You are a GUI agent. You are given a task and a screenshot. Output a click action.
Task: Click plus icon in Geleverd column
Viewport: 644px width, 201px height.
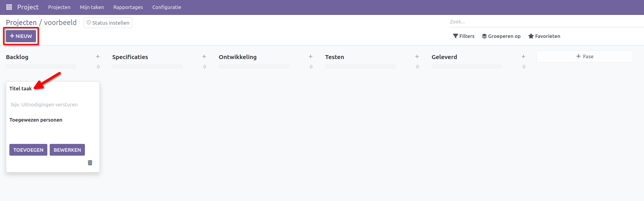(x=523, y=57)
